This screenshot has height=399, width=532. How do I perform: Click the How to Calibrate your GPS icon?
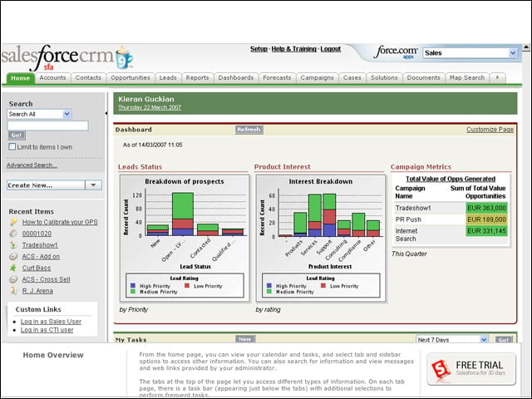click(x=13, y=222)
